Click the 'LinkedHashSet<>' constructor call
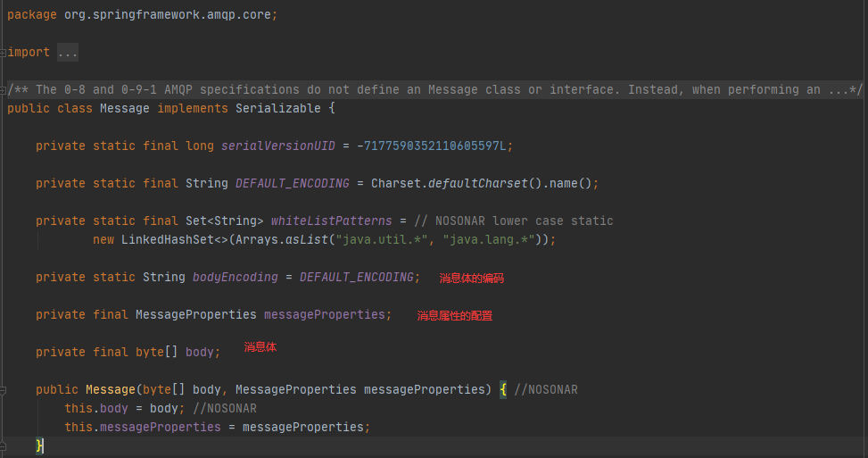868x458 pixels. [174, 240]
